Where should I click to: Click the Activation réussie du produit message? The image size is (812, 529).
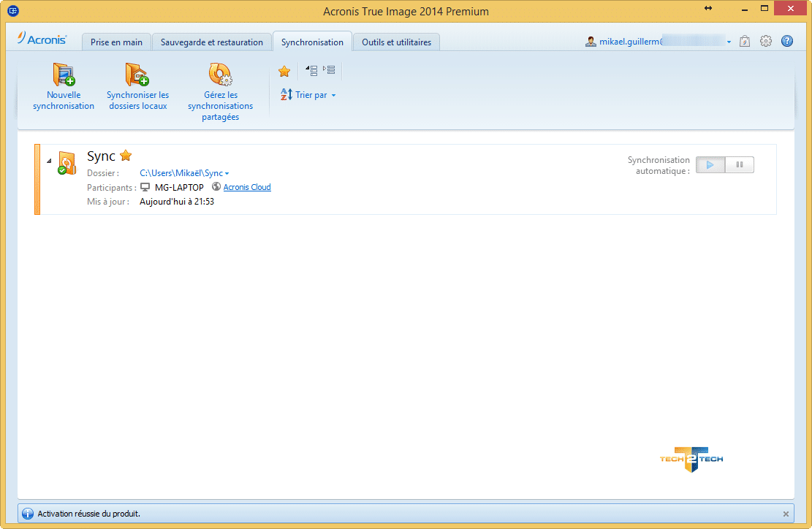[x=89, y=514]
